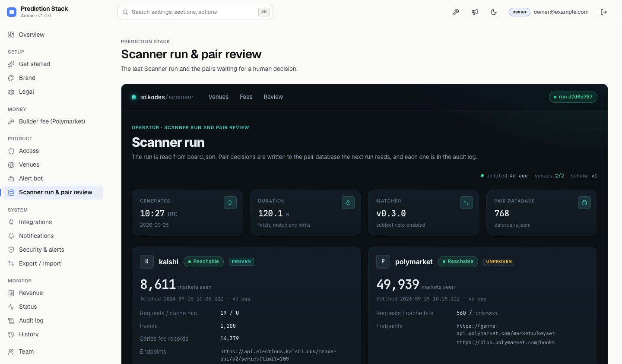View History in the sidebar
This screenshot has height=364, width=622.
tap(54, 334)
